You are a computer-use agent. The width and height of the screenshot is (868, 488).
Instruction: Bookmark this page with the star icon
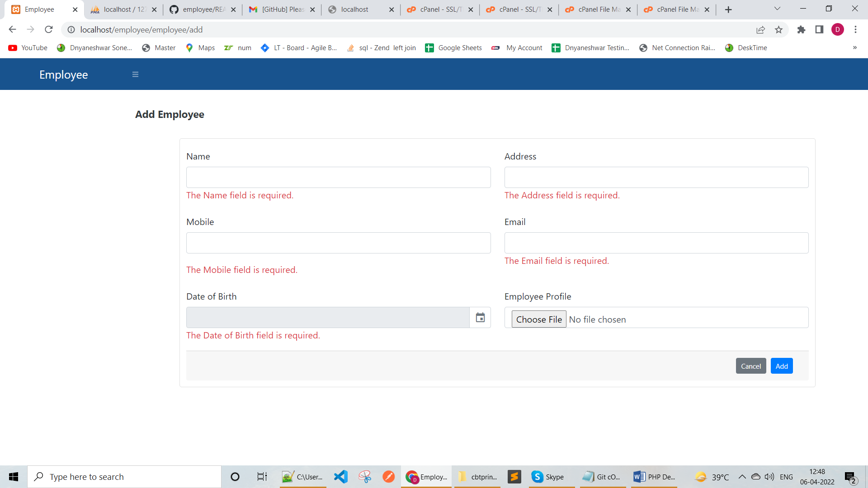tap(778, 30)
